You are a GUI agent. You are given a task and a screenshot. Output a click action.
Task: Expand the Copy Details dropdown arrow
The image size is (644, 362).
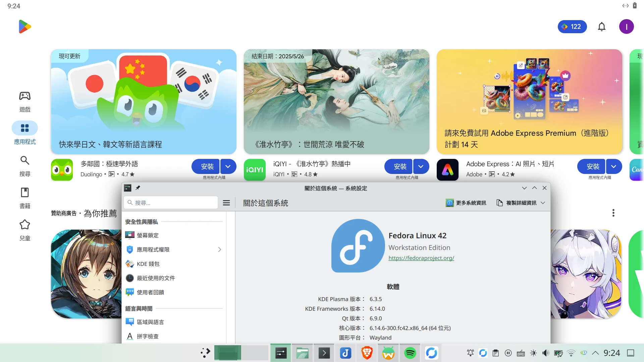point(543,203)
